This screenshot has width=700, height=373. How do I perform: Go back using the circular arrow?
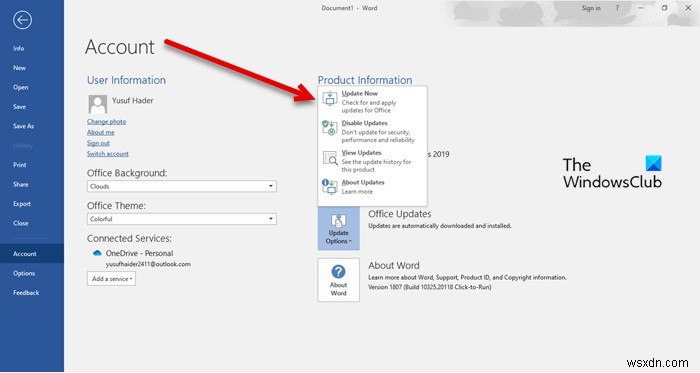22,20
